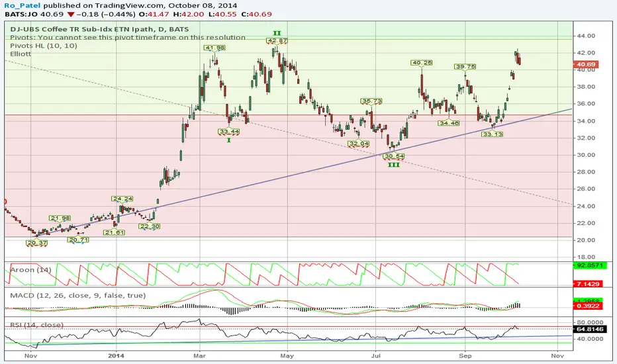Click the red 40.69 current price tag
617x364 pixels.
click(587, 65)
